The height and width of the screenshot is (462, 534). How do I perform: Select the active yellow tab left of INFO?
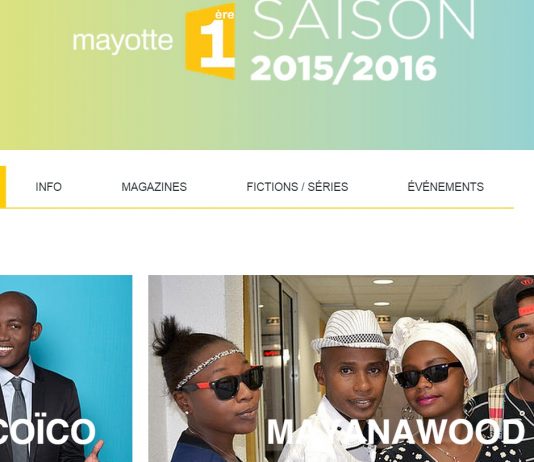click(x=3, y=187)
